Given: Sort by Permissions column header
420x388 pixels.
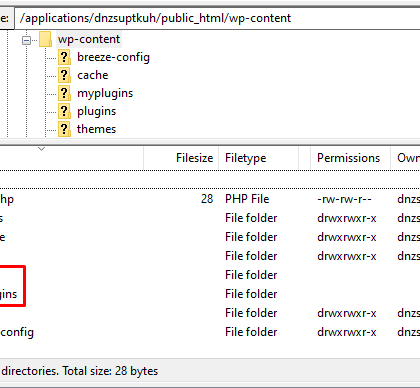Looking at the screenshot, I should tap(350, 158).
